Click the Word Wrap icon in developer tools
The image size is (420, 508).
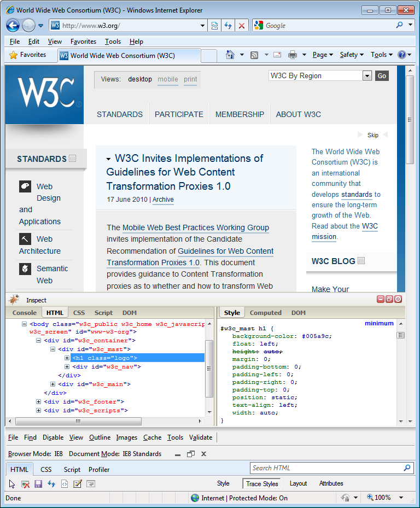tap(90, 484)
